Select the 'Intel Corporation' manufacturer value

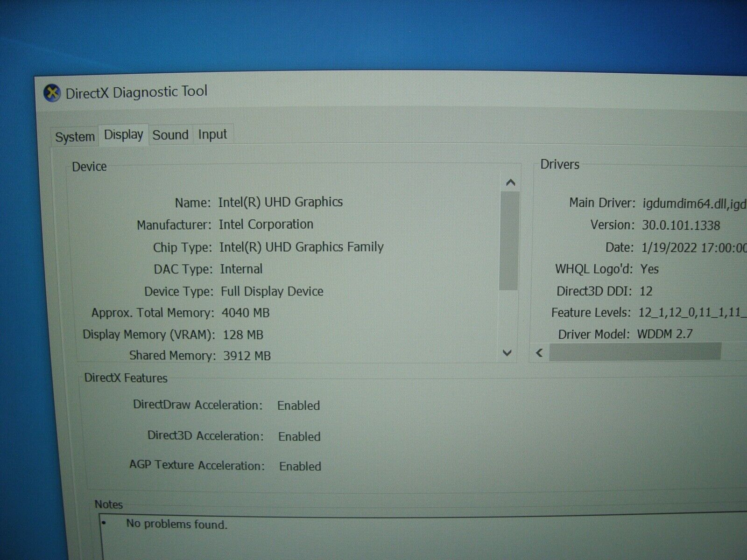coord(266,224)
